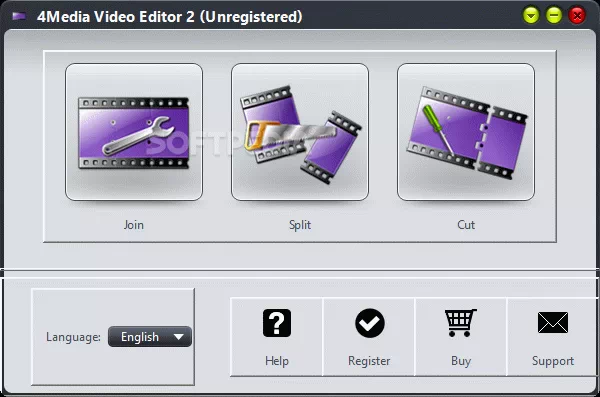Click the green dropdown arrow title bar button

tap(531, 16)
